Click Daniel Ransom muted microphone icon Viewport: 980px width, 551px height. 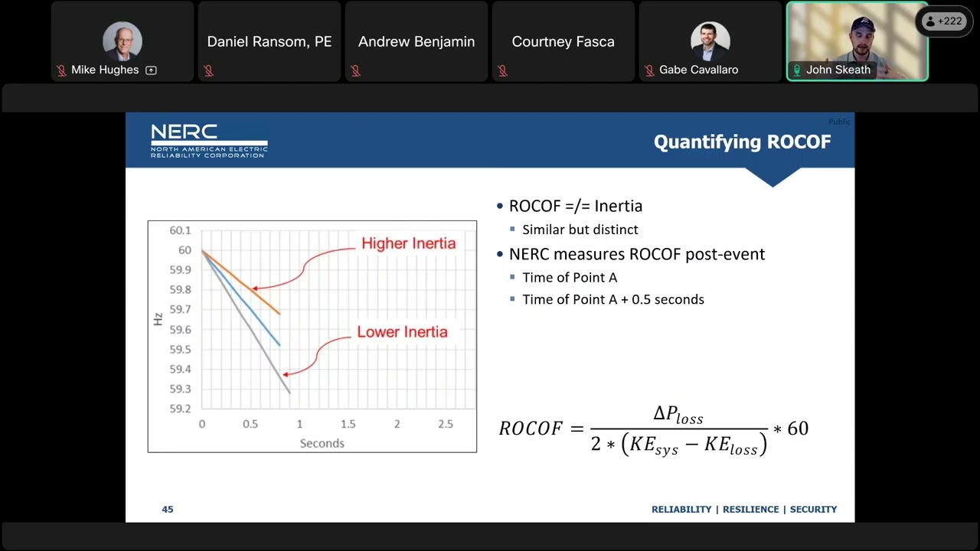208,70
